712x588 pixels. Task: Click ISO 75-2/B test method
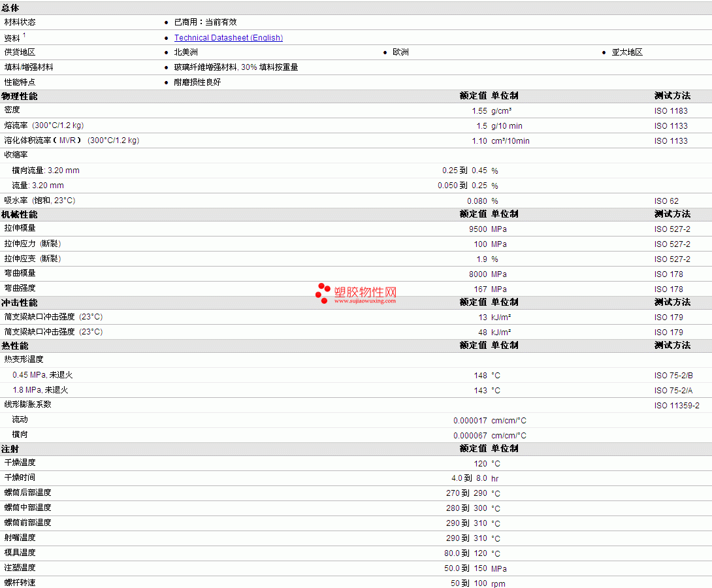click(673, 376)
